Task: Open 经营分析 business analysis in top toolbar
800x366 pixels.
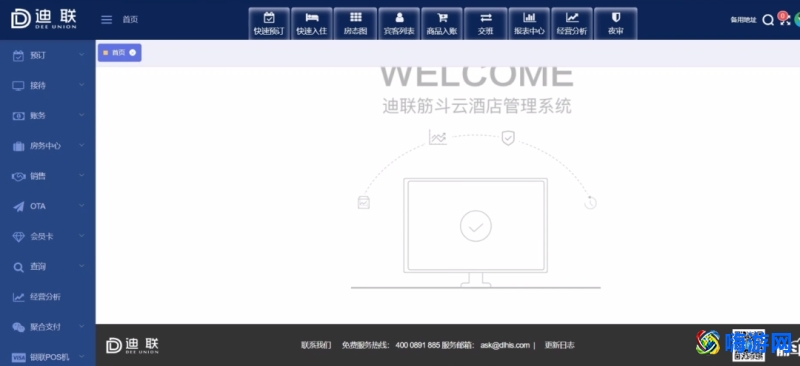Action: pos(572,23)
